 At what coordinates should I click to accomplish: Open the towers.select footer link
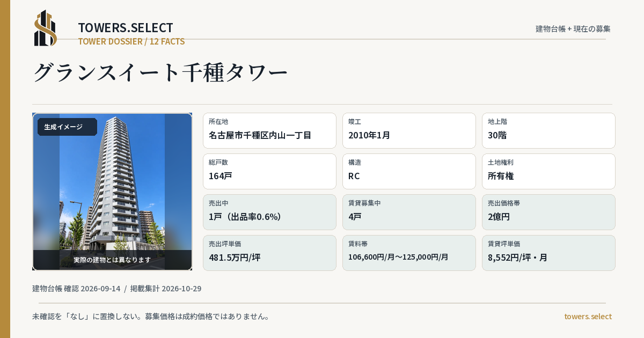coord(588,317)
